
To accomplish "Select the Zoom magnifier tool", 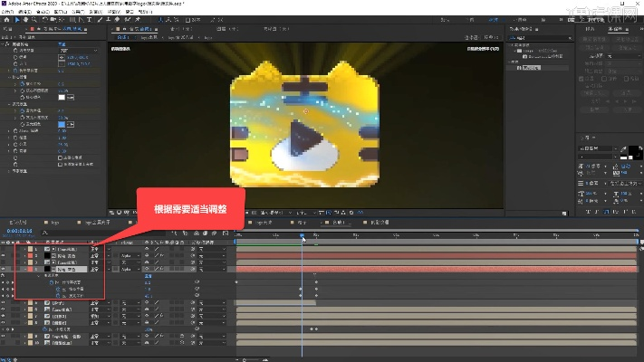I will click(34, 20).
